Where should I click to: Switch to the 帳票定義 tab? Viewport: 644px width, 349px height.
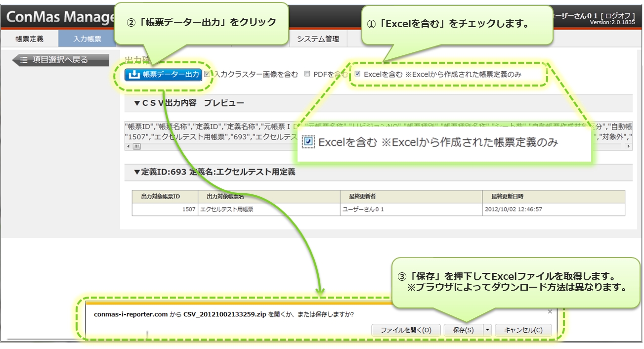pyautogui.click(x=29, y=39)
